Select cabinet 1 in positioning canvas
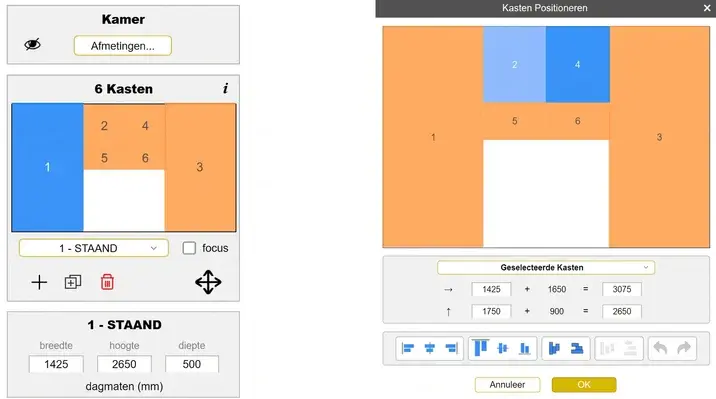This screenshot has width=716, height=399. (x=433, y=137)
